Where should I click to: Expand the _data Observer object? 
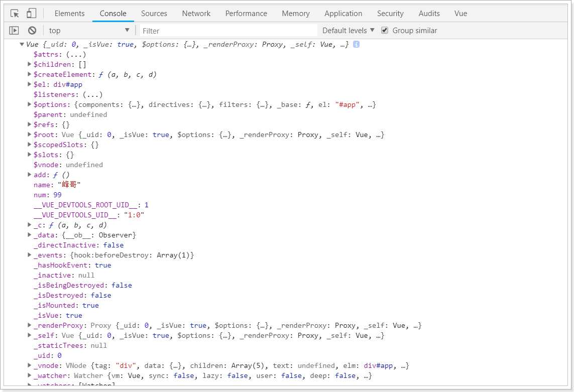pos(29,235)
